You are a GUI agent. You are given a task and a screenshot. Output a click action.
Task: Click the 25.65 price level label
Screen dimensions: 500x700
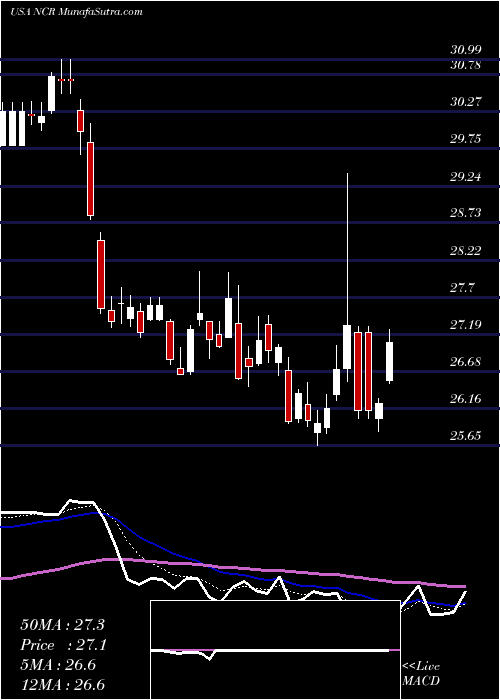tap(466, 436)
